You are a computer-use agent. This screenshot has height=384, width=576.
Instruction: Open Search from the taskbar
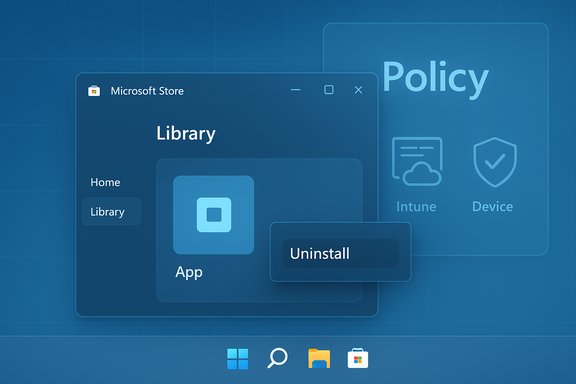277,358
